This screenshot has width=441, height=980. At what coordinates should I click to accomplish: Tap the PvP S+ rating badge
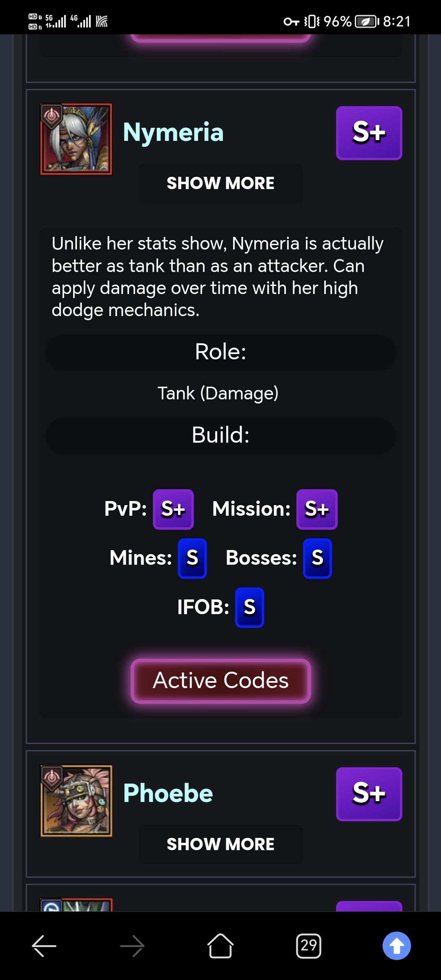click(x=173, y=509)
